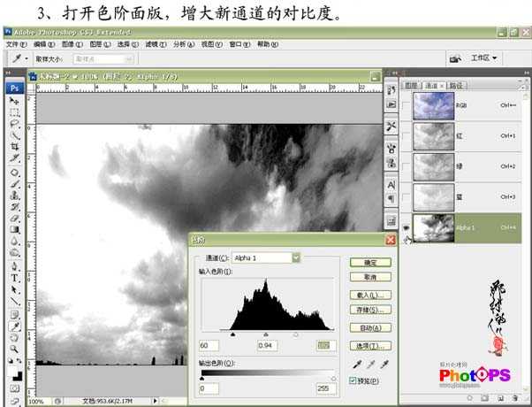Expand the status bar info arrow
The width and height of the screenshot is (532, 407).
pos(156,401)
